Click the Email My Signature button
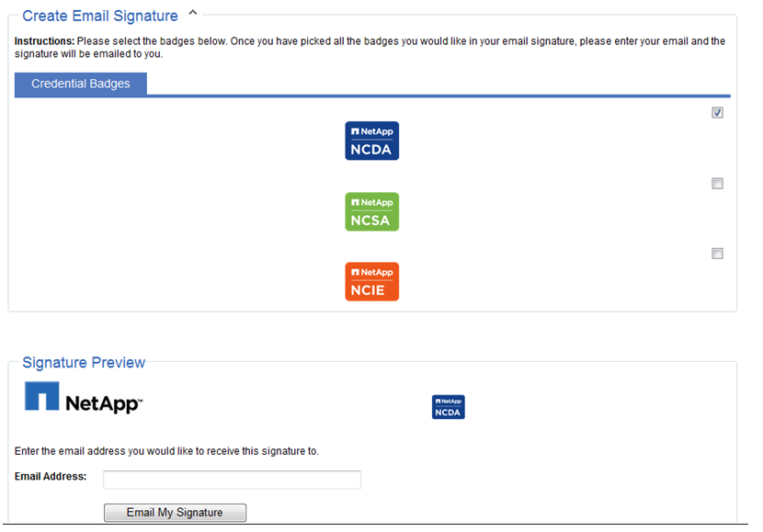The image size is (763, 532). [x=175, y=513]
